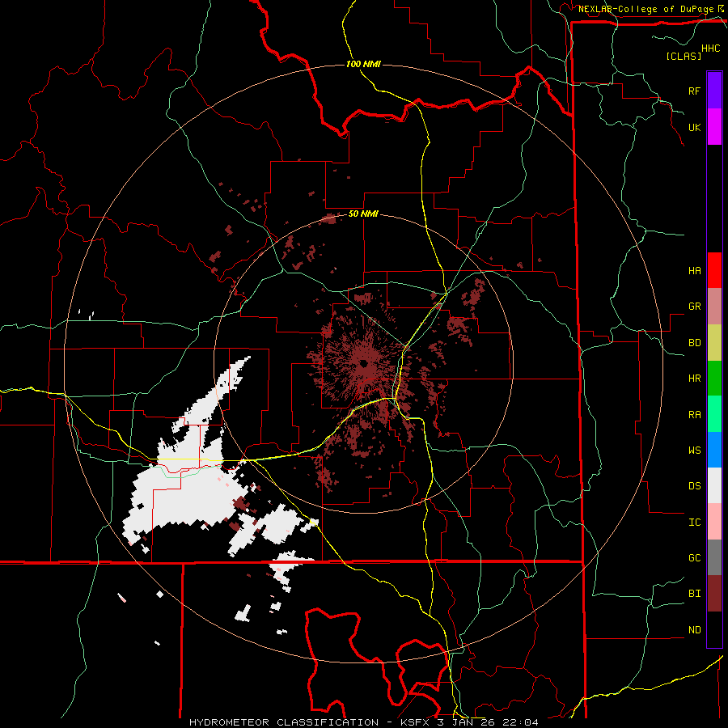Select the GC gray legend swatch
728x728 pixels.
pos(714,557)
